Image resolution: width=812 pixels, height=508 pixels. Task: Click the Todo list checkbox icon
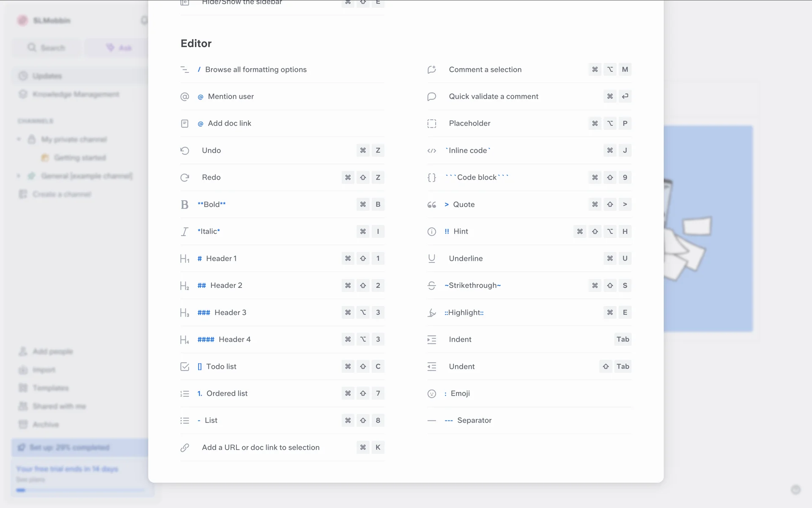click(x=184, y=367)
